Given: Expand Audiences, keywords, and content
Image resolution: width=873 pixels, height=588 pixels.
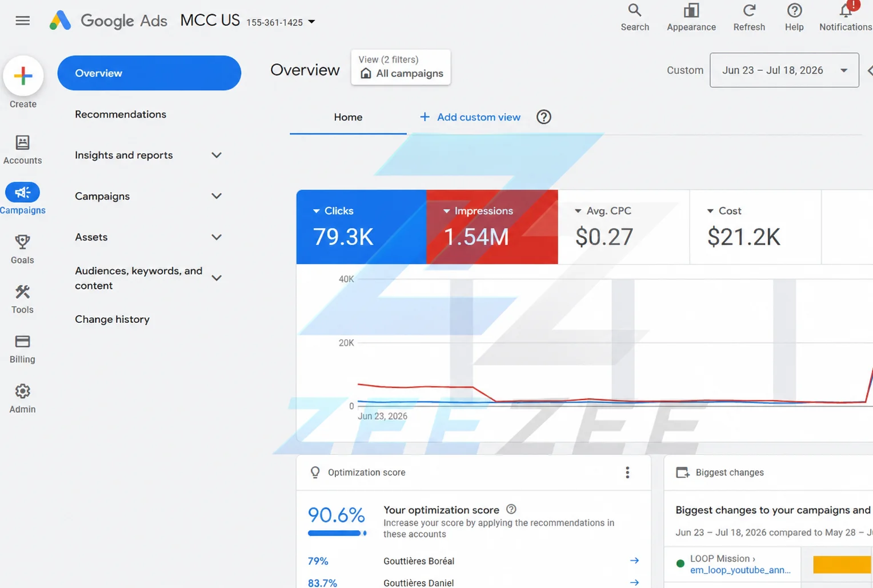Looking at the screenshot, I should coord(217,278).
